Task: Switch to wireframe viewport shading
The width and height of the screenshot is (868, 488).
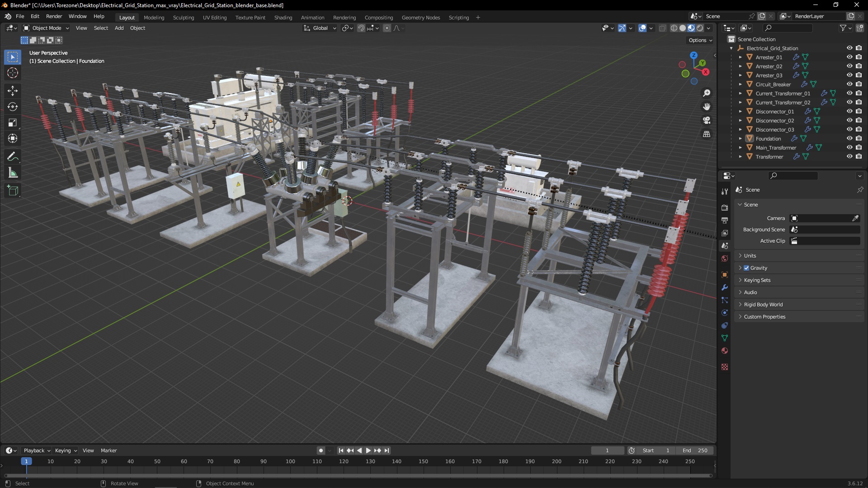Action: (x=674, y=28)
